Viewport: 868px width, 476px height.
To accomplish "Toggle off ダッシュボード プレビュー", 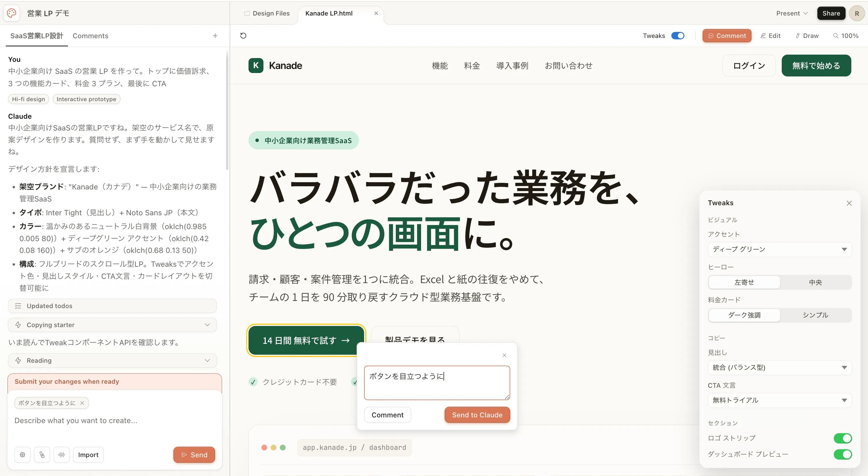I will tap(843, 454).
